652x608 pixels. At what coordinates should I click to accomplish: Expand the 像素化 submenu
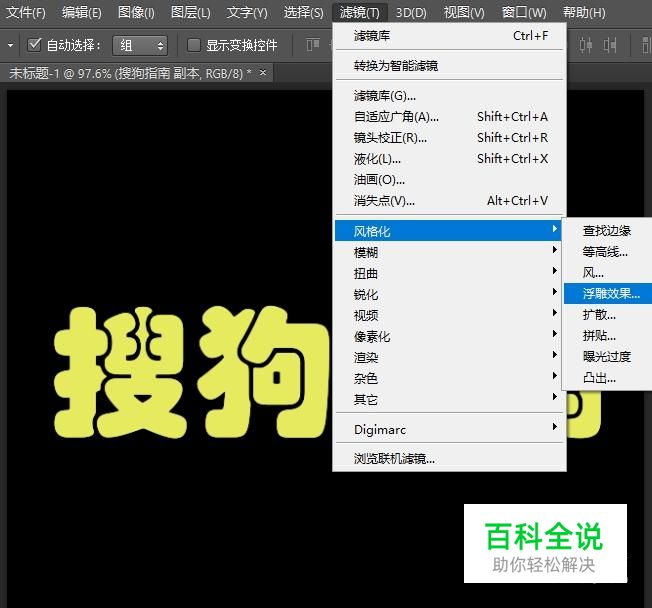coord(449,336)
